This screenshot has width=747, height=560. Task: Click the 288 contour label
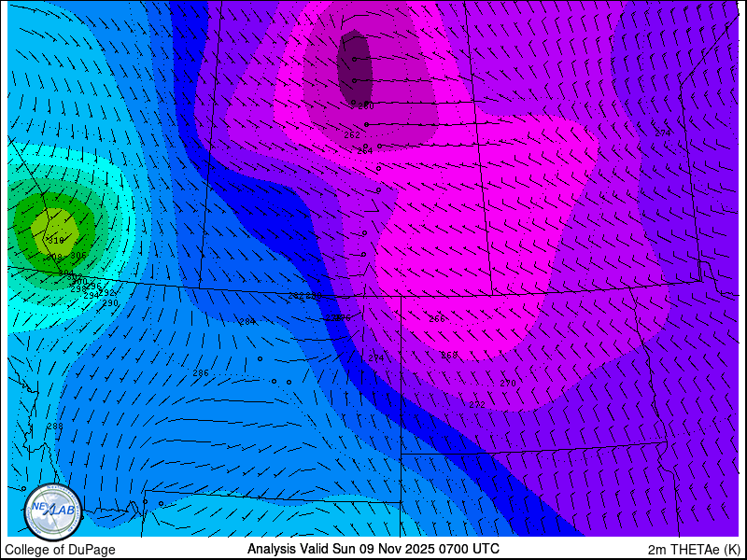[x=55, y=427]
